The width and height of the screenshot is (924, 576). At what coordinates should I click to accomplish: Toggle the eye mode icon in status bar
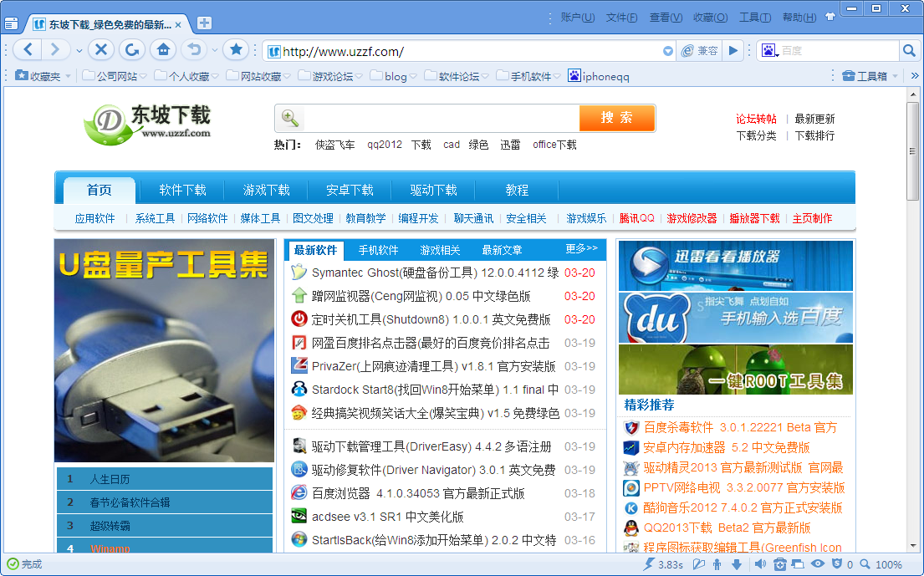point(817,563)
